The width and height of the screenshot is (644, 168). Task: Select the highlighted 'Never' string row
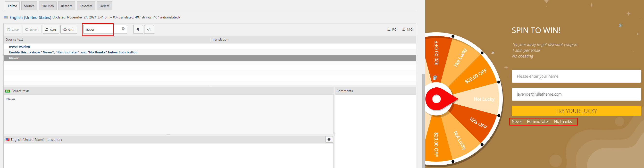point(210,58)
